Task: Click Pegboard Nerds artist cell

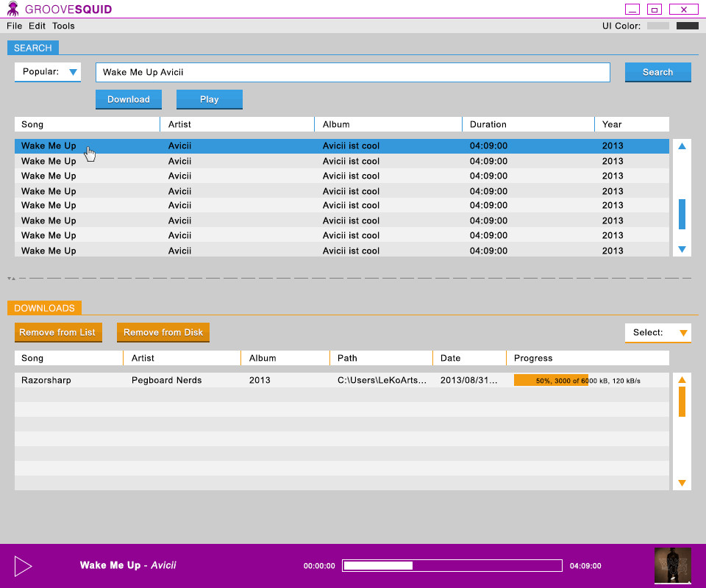Action: click(167, 380)
